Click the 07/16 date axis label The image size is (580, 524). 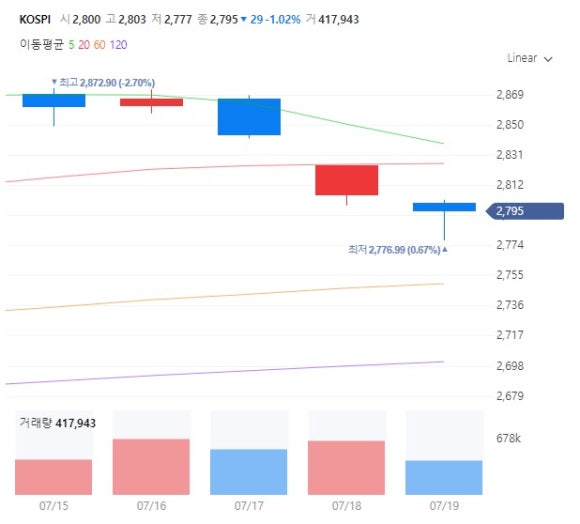[x=151, y=506]
